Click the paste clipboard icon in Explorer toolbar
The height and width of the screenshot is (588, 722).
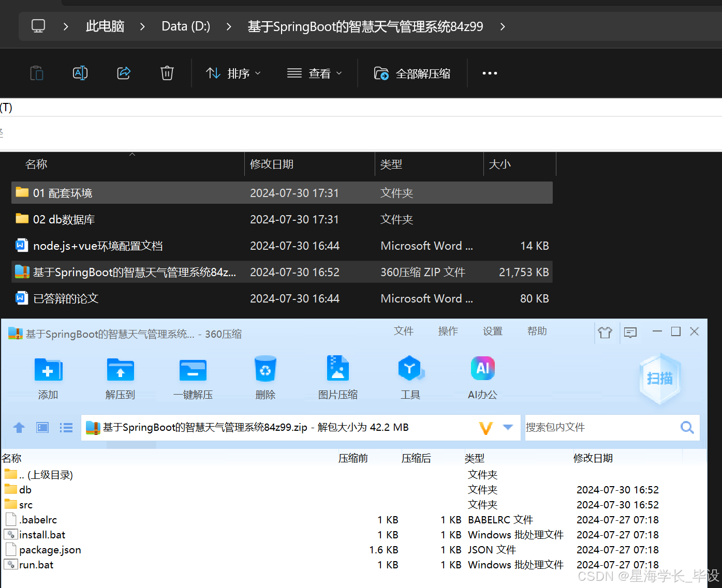tap(37, 73)
